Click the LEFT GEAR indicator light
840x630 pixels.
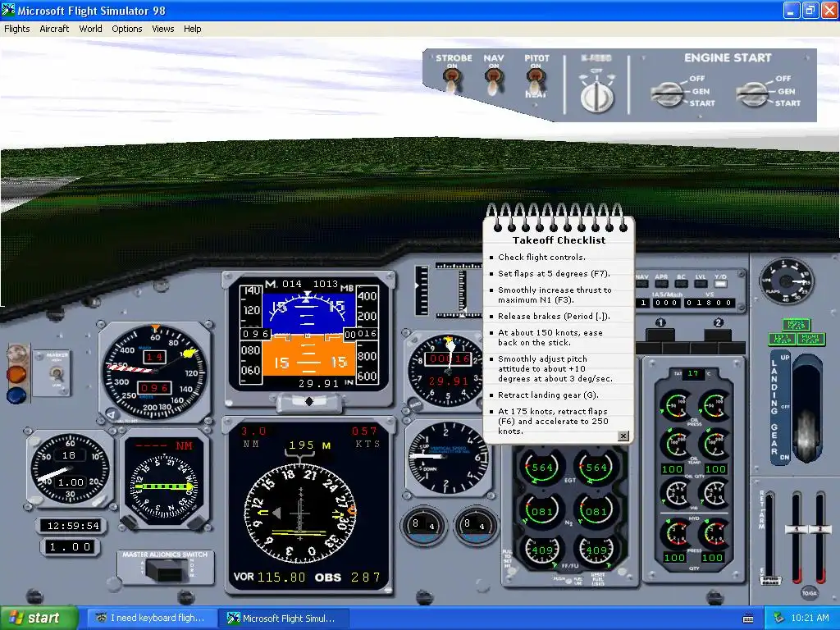click(782, 339)
